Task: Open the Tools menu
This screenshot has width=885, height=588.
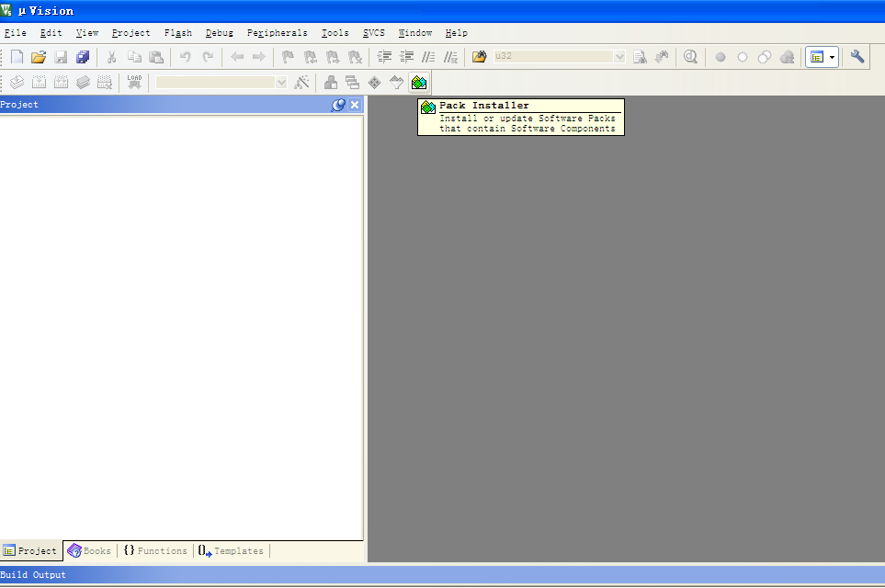Action: pyautogui.click(x=335, y=33)
